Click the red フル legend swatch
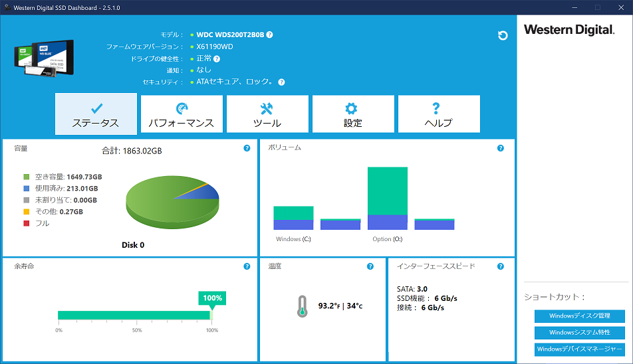Viewport: 633px width, 364px height. (27, 223)
